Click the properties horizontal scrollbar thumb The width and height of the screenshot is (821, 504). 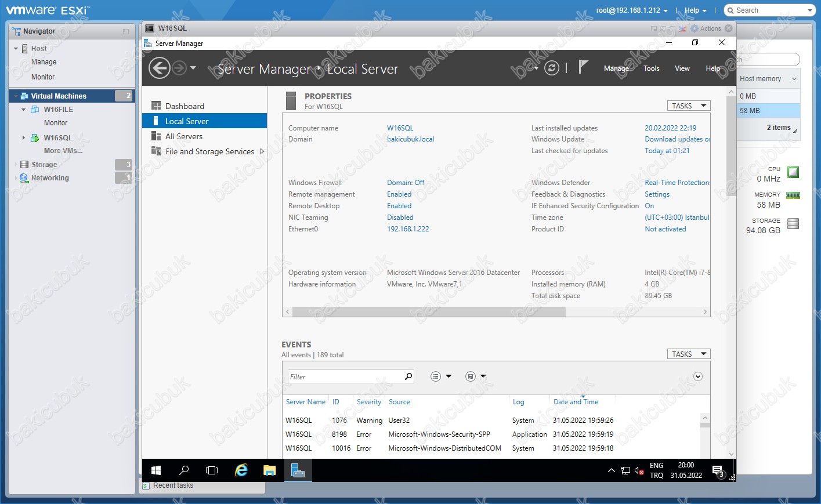click(x=429, y=312)
